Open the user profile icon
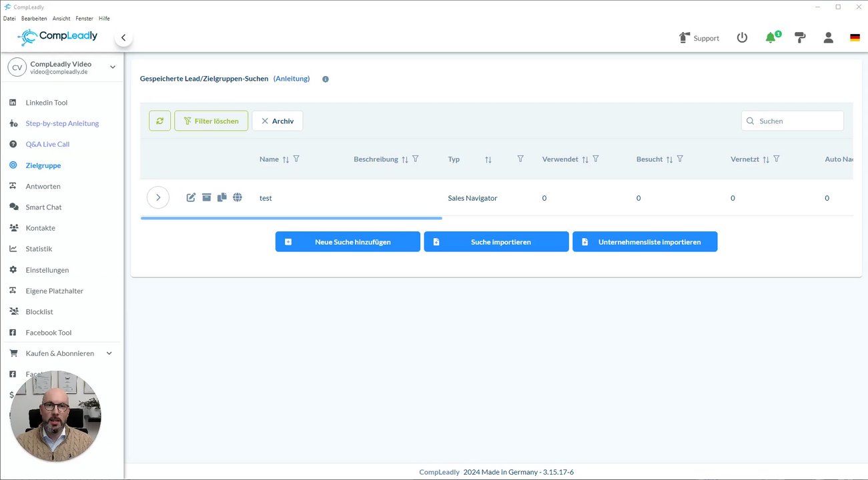 click(x=828, y=38)
